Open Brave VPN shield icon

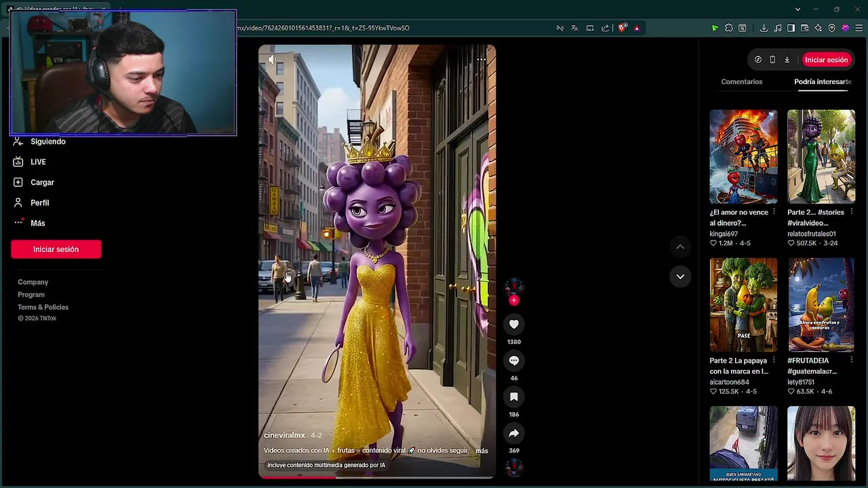click(x=832, y=28)
